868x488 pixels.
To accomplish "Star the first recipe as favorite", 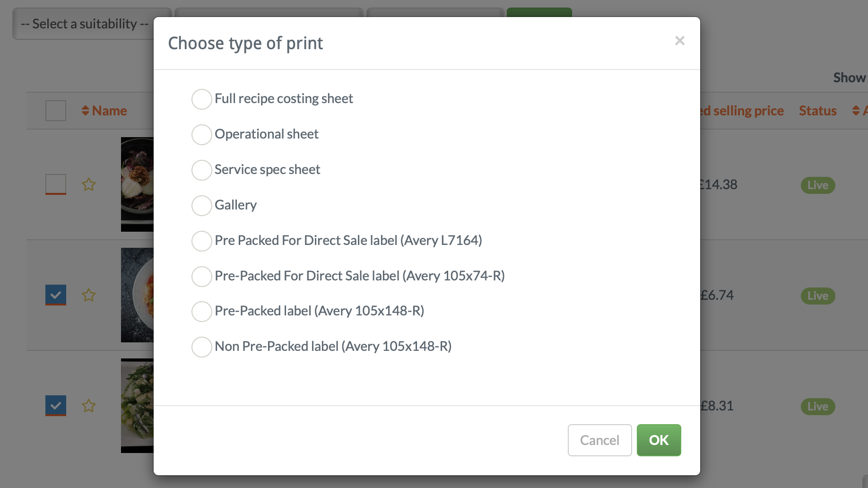I will pos(88,185).
